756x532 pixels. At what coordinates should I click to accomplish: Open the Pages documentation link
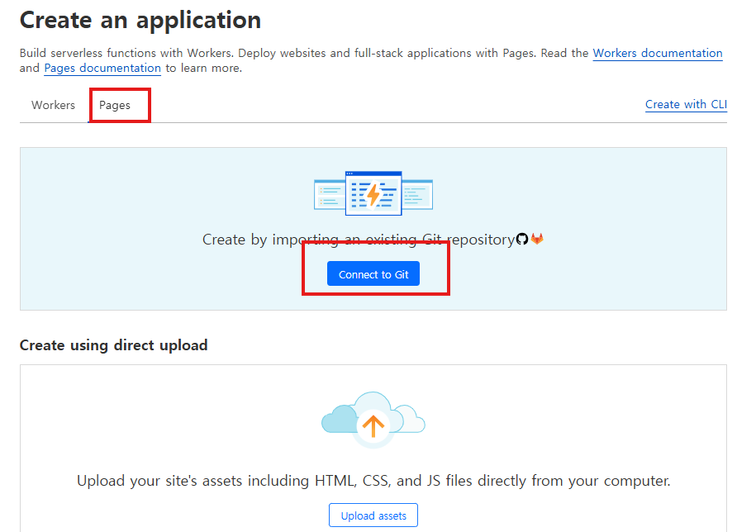102,68
